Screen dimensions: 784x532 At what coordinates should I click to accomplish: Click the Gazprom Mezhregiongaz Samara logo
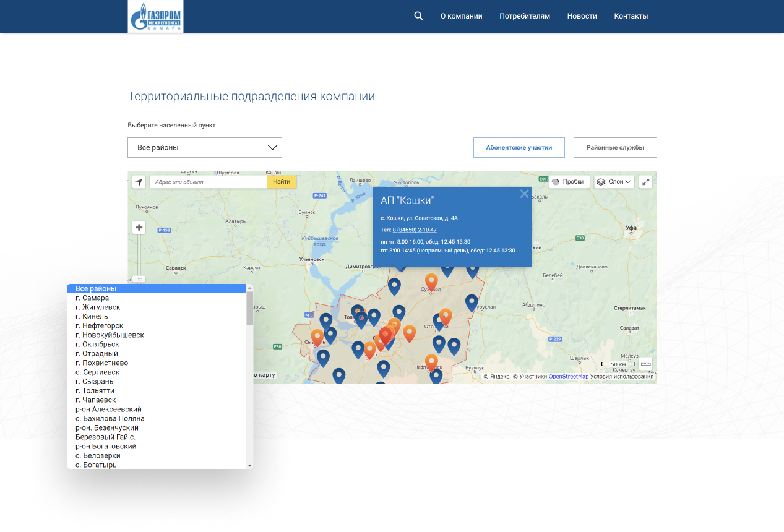coord(155,17)
